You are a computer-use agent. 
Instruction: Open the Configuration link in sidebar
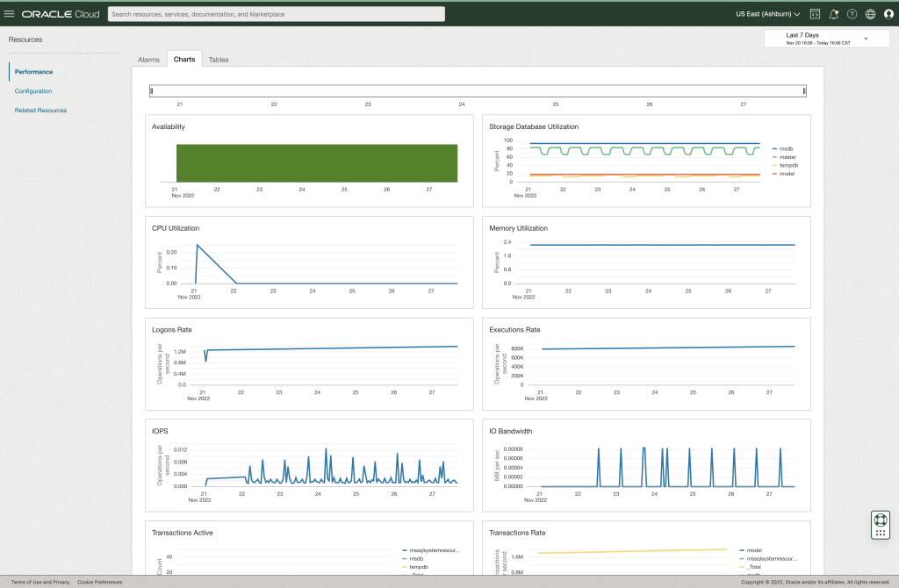(x=32, y=90)
